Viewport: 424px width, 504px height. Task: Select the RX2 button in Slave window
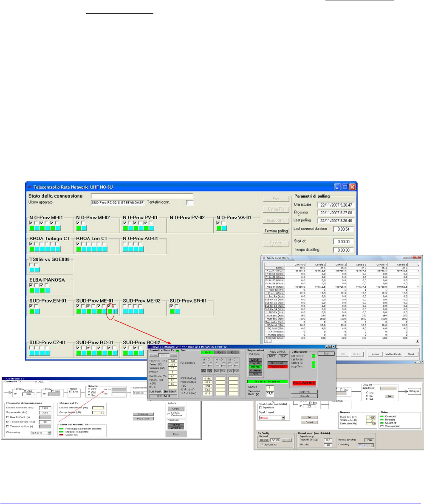(x=233, y=353)
